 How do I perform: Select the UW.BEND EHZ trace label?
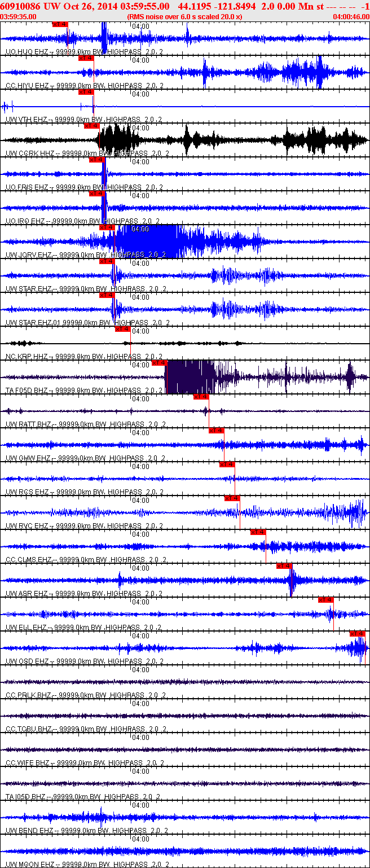click(86, 831)
